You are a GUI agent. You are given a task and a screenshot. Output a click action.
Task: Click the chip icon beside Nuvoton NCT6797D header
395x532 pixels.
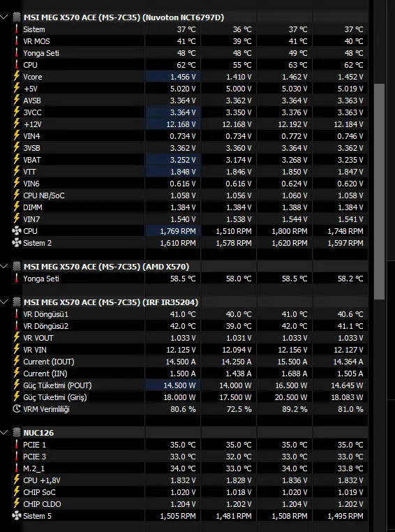click(16, 17)
